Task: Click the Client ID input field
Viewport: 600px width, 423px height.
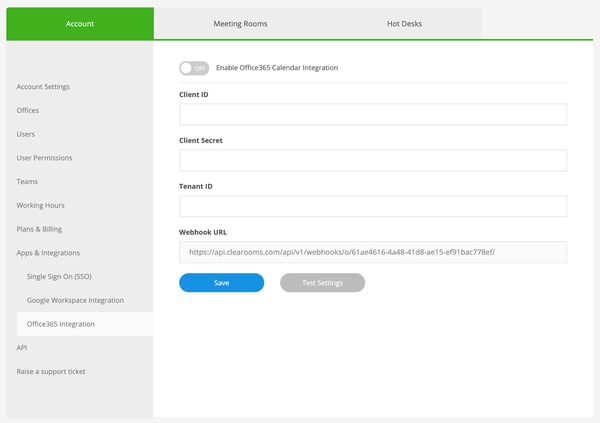Action: [x=372, y=114]
